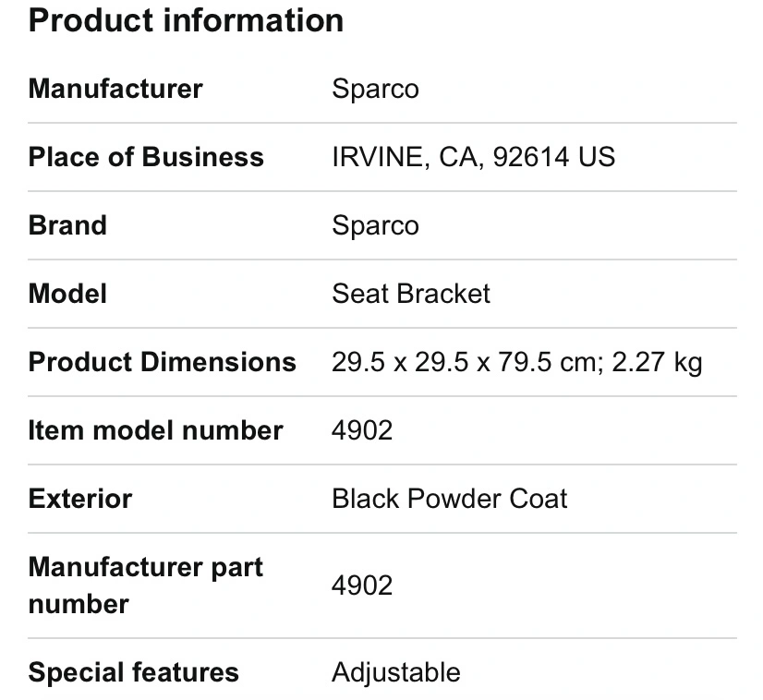763x700 pixels.
Task: Select the Sparco value beside Brand
Action: (x=375, y=225)
